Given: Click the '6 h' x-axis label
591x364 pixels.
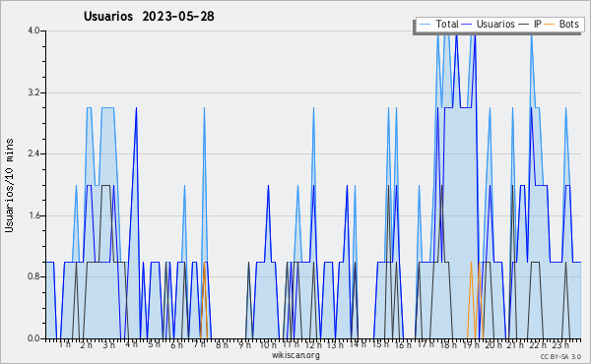Looking at the screenshot, I should [176, 345].
